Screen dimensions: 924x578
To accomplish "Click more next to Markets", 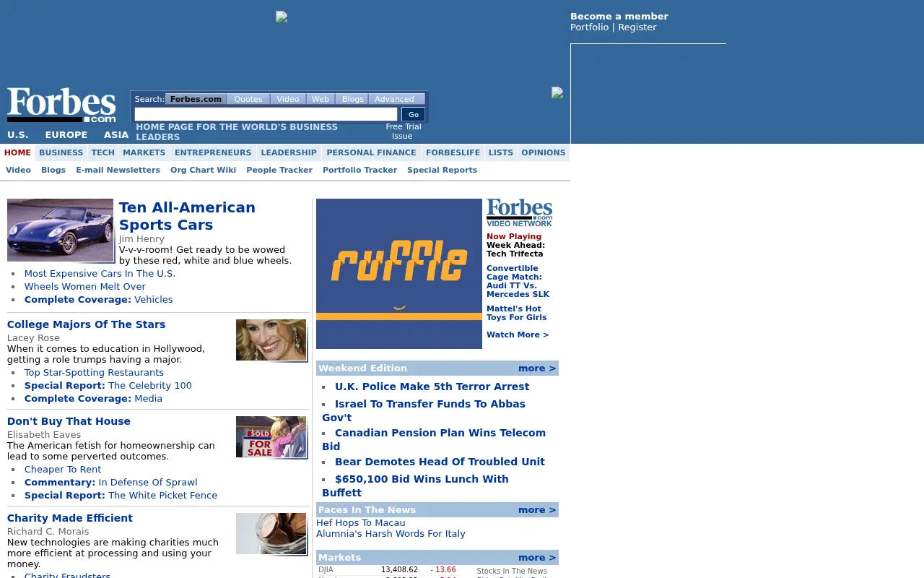I will pos(537,558).
